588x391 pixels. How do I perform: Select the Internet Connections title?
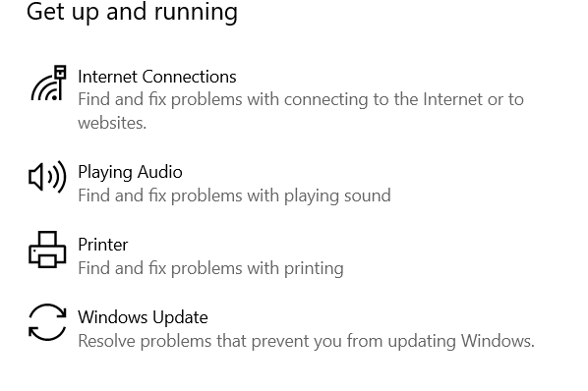[157, 77]
